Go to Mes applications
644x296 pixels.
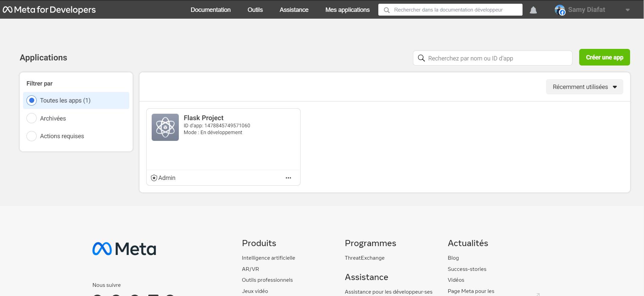pyautogui.click(x=347, y=10)
